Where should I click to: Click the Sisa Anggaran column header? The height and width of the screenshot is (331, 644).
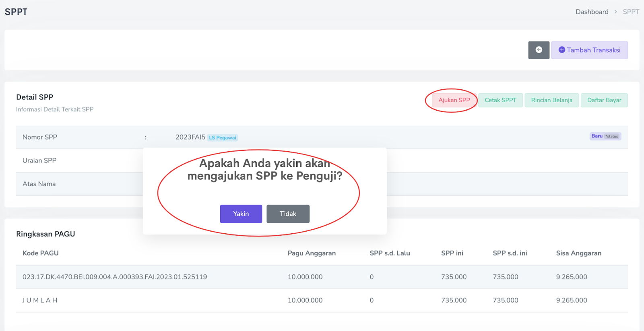point(578,253)
